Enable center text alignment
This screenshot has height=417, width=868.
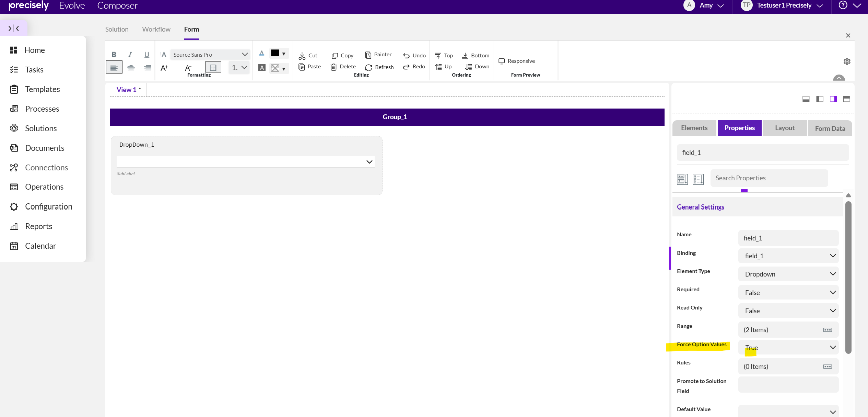(x=131, y=68)
